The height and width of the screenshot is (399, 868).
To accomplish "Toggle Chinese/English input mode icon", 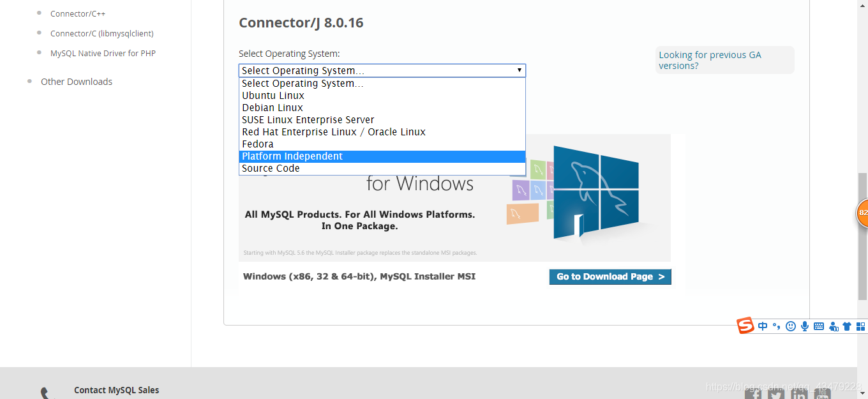I will [763, 326].
